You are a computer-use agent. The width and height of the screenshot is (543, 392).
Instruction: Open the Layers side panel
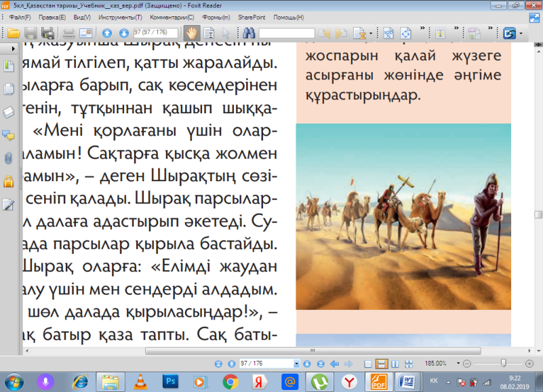[x=9, y=113]
